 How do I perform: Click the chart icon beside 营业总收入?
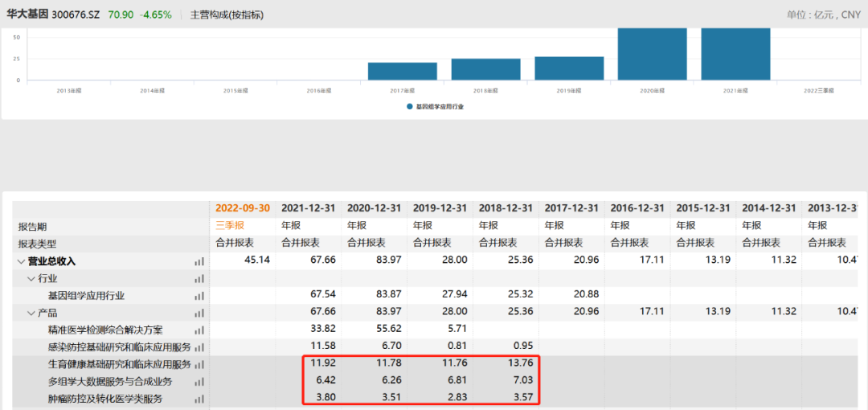click(199, 262)
